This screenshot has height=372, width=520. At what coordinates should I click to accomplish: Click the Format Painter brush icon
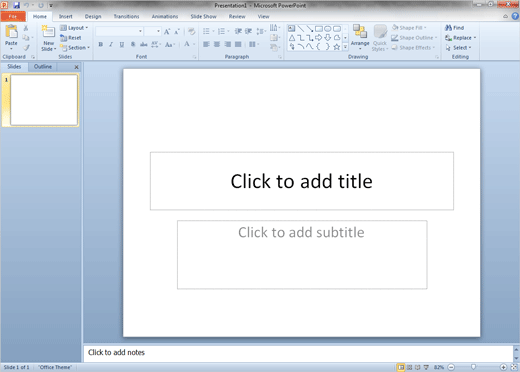click(26, 48)
